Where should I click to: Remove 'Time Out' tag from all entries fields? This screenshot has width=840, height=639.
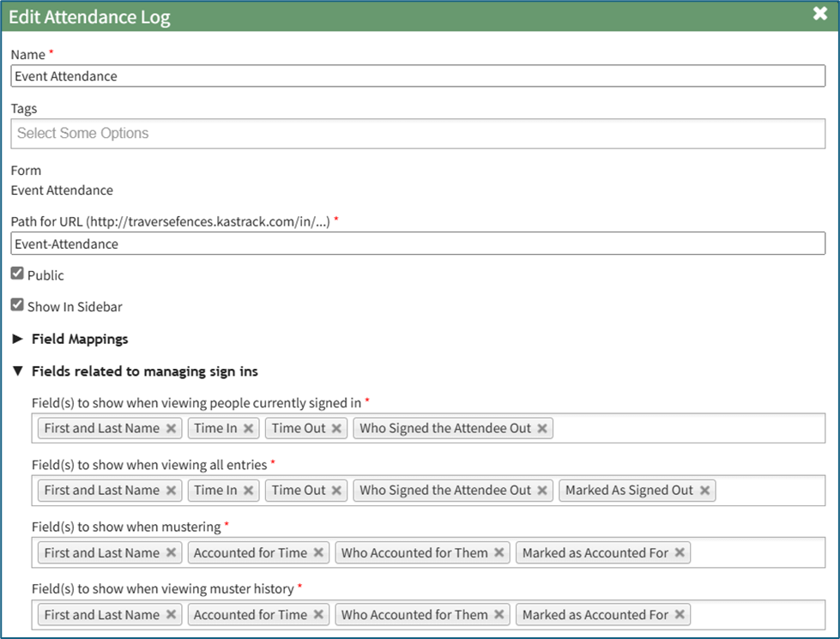point(336,491)
